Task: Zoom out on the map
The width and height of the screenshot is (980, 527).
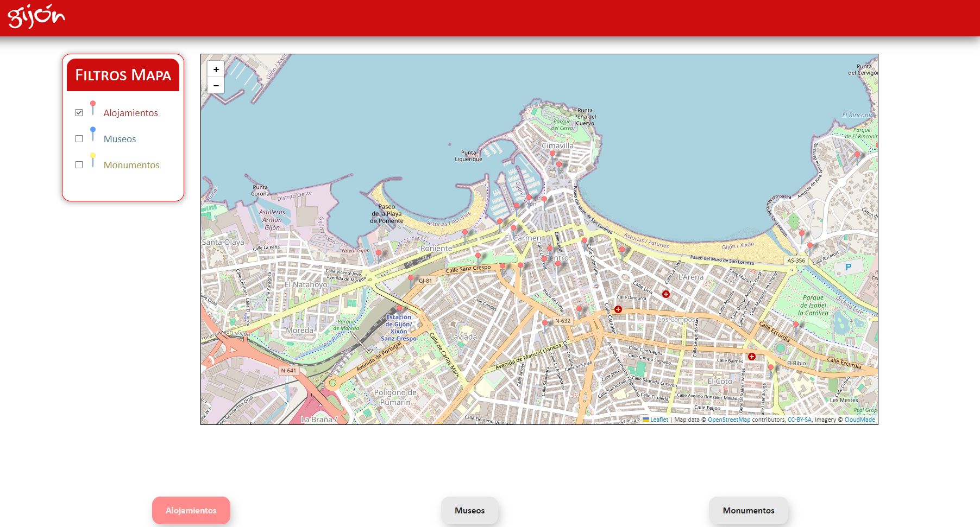Action: pos(216,86)
